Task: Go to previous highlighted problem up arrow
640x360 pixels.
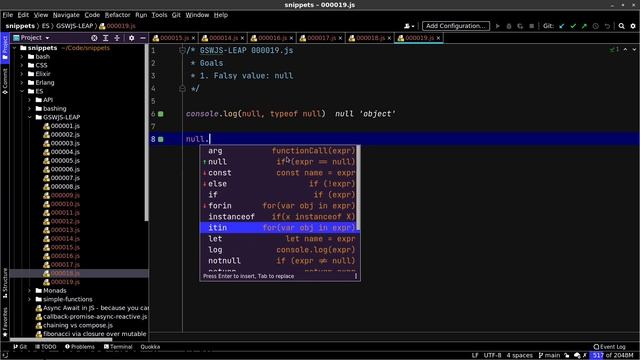Action: (625, 49)
